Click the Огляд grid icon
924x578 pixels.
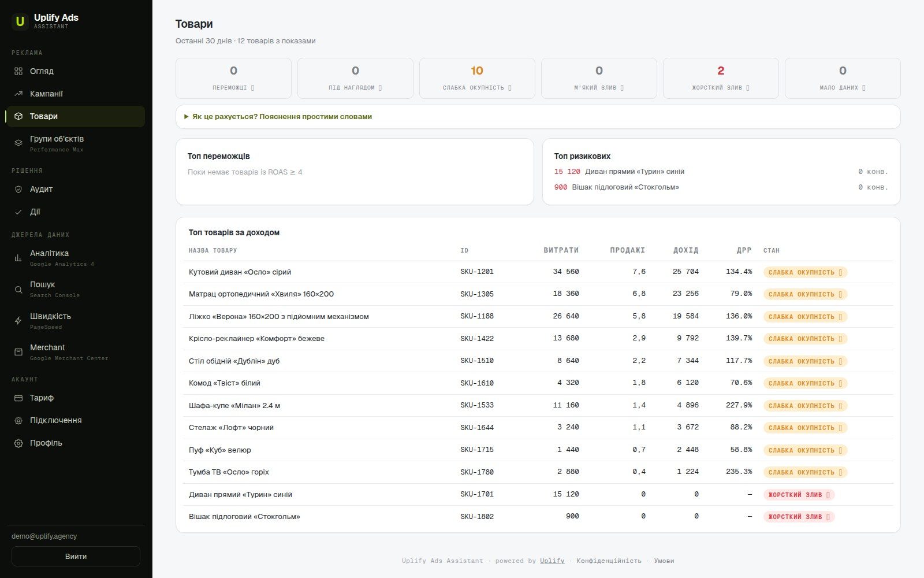click(x=18, y=71)
